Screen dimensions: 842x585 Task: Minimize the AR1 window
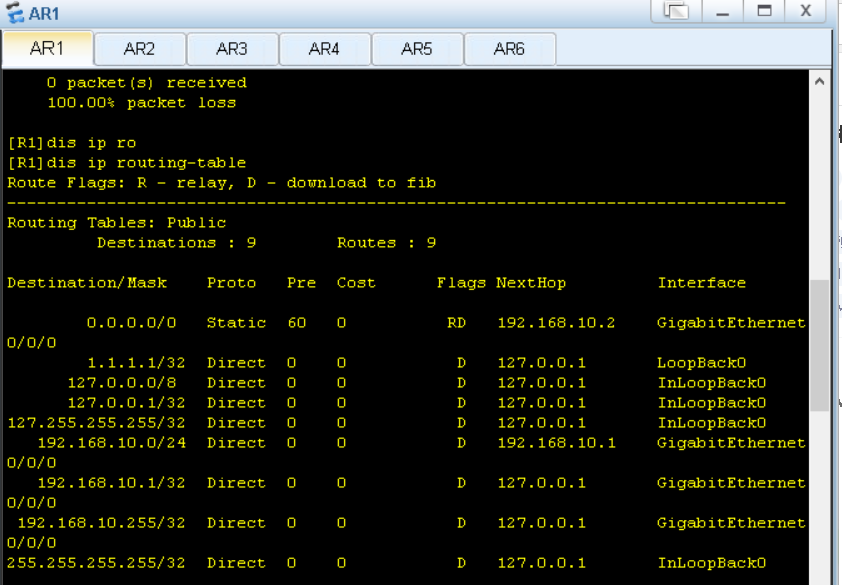pos(723,10)
